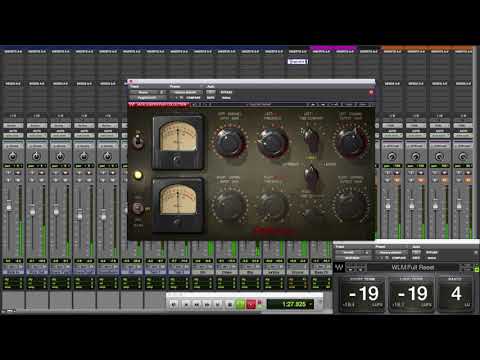
Task: Click the upper VU meter calibration screw
Action: [177, 160]
